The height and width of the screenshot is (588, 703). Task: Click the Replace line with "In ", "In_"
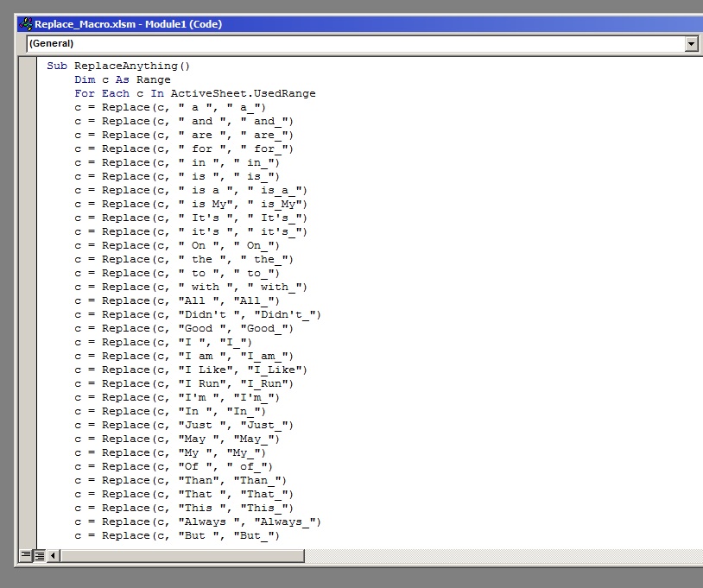click(170, 411)
